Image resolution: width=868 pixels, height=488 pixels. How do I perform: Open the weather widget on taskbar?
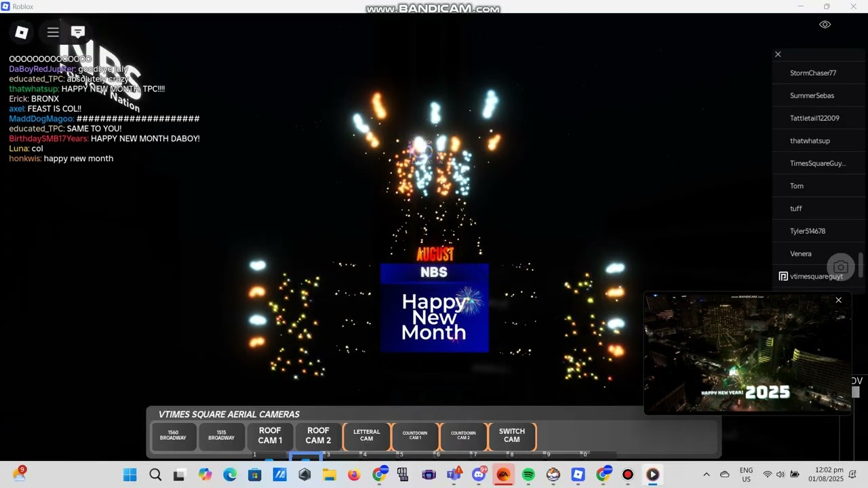tap(19, 474)
